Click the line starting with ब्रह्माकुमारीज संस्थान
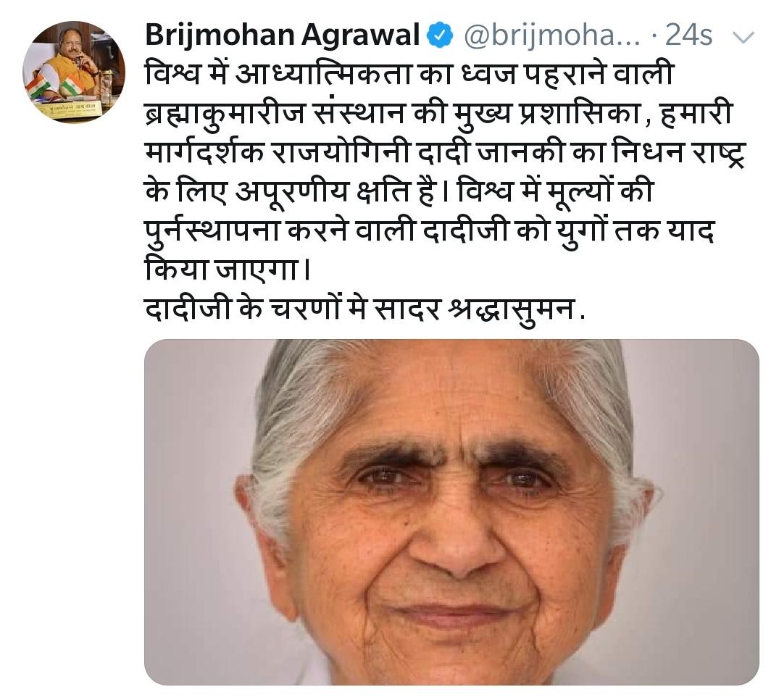 [438, 114]
